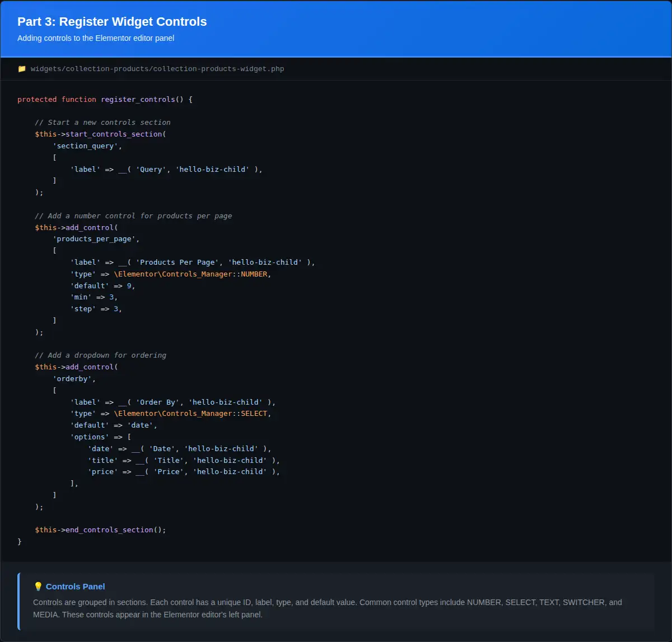Click the 'Query' label string
This screenshot has height=642, width=672.
click(x=151, y=169)
